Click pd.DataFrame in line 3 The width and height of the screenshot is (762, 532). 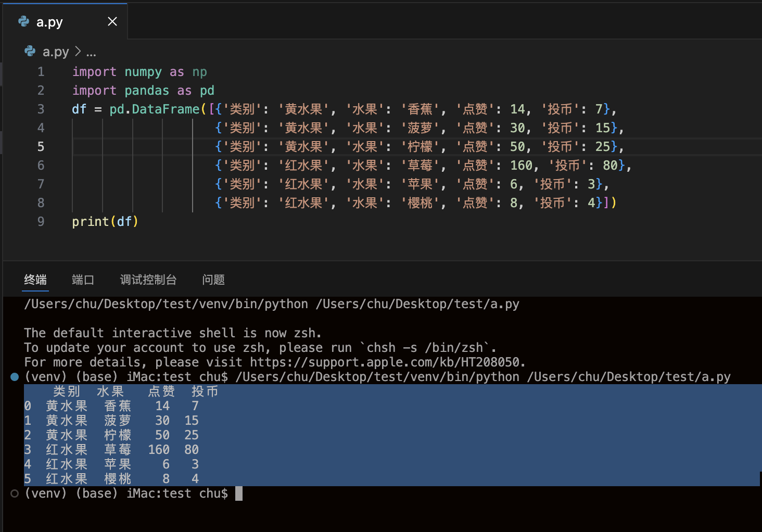coord(155,109)
